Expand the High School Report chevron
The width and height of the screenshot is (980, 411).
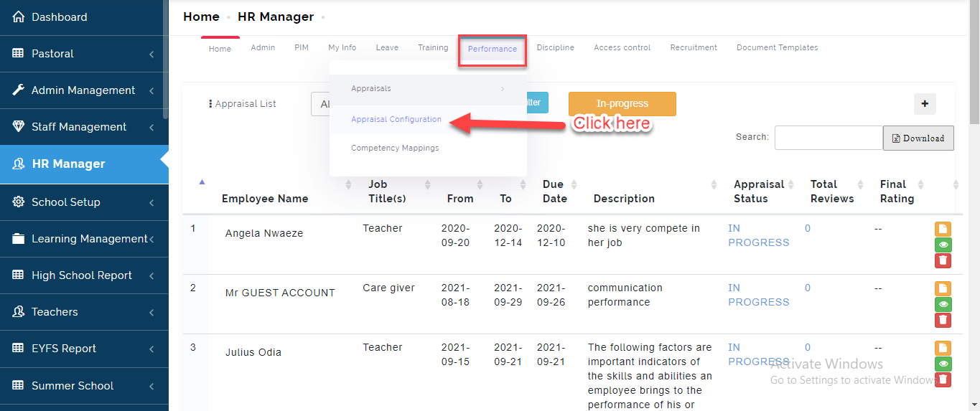pos(151,276)
